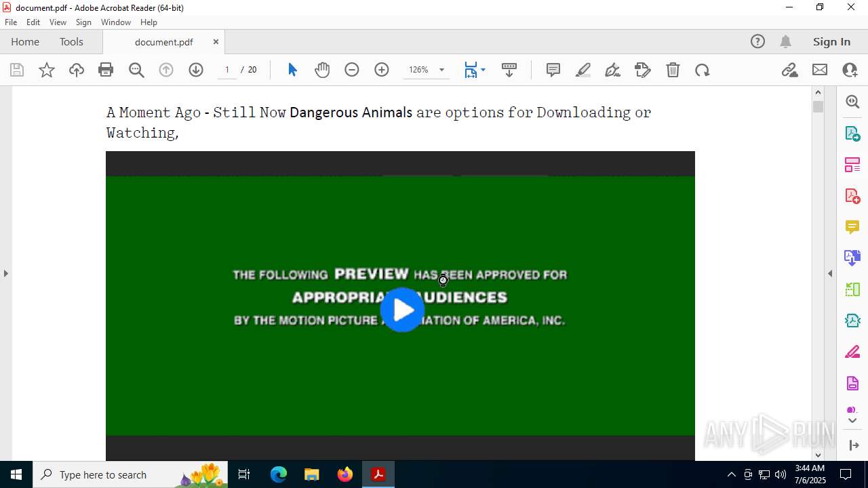This screenshot has width=868, height=488.
Task: Show hidden system tray icons
Action: 731,474
